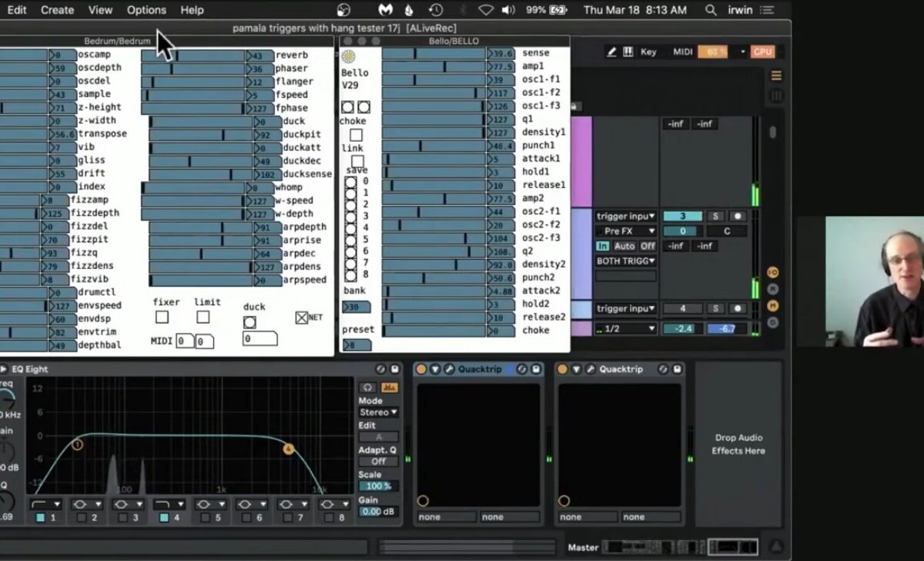The width and height of the screenshot is (924, 561).
Task: Open the Pre FX dropdown
Action: point(625,231)
